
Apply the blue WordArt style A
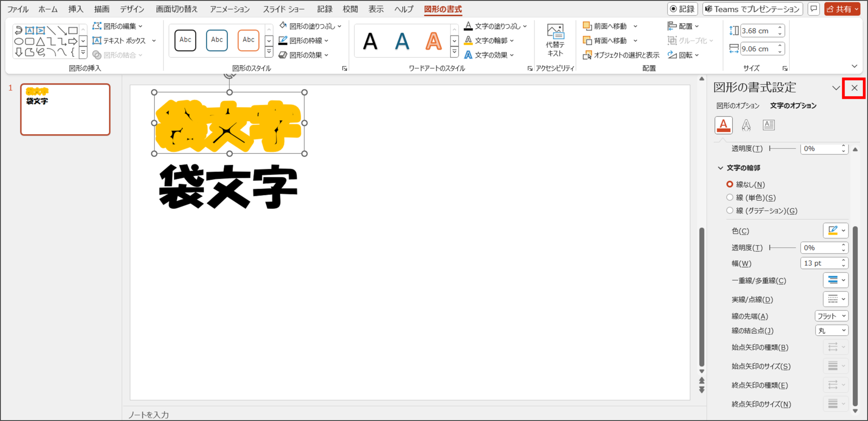coord(402,41)
